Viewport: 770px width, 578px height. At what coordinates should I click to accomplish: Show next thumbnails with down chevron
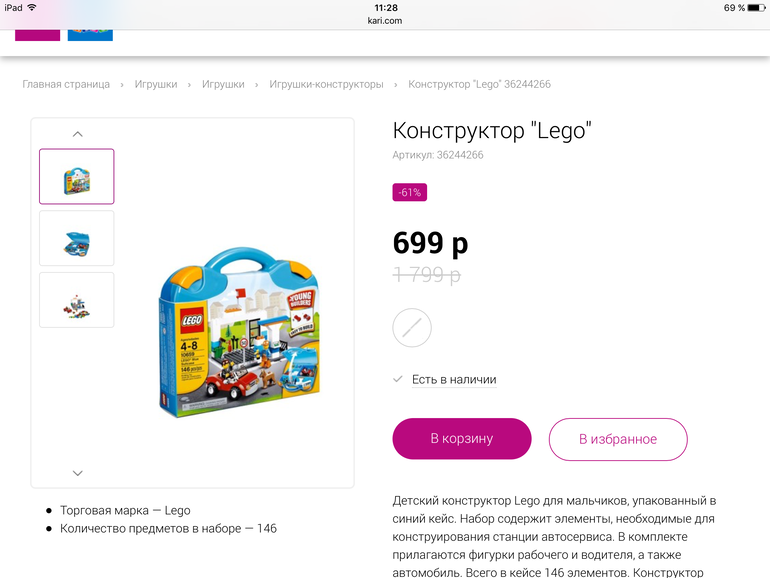(78, 473)
